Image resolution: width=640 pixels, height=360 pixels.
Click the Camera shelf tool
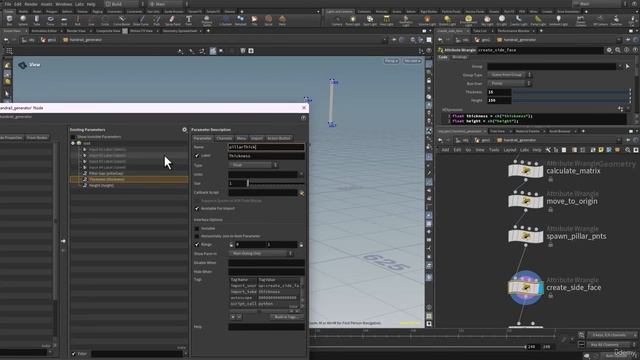click(337, 20)
